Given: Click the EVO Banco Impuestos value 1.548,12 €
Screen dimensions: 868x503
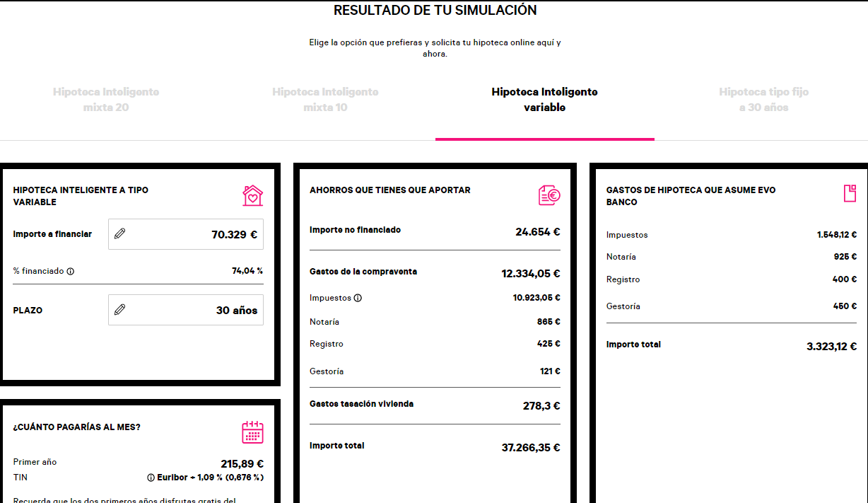Looking at the screenshot, I should (837, 235).
